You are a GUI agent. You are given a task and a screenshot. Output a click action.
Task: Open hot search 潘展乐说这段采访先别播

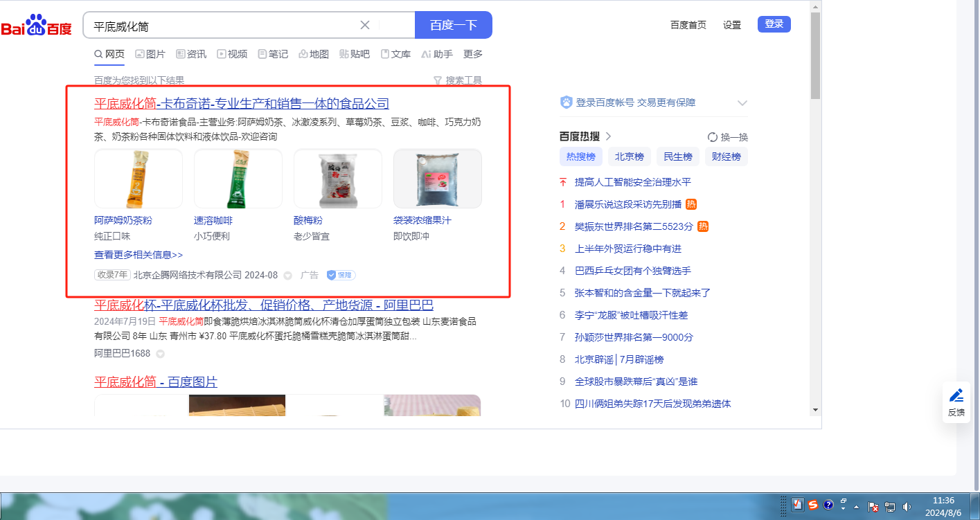(x=628, y=204)
